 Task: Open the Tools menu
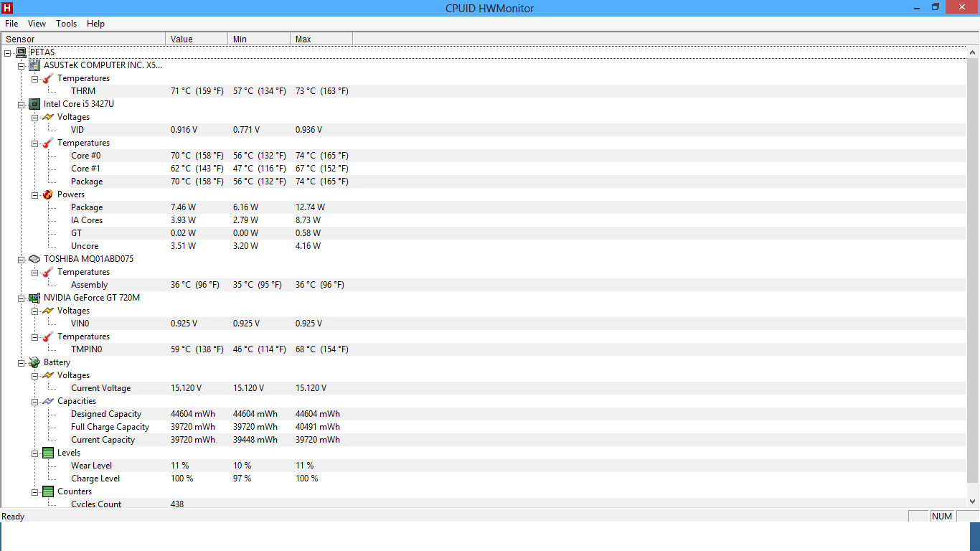point(67,24)
